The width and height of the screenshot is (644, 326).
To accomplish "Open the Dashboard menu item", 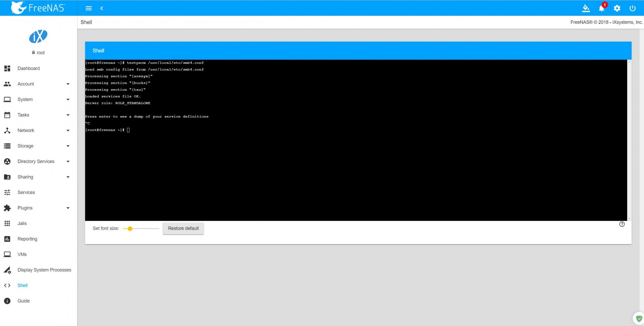I will (x=38, y=68).
